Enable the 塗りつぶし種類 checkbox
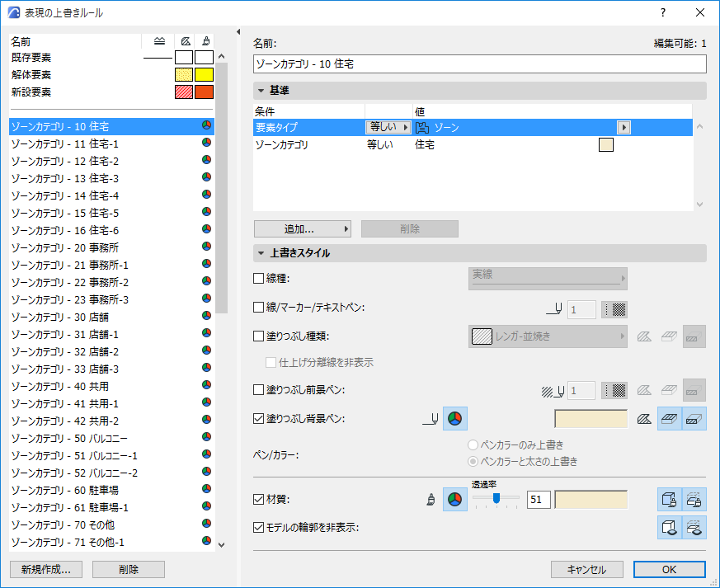This screenshot has height=588, width=720. pos(258,336)
